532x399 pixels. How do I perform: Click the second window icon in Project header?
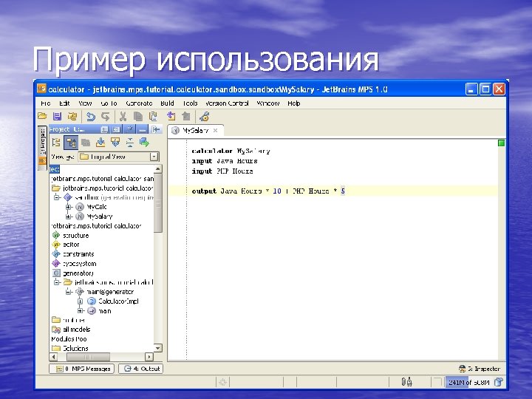(x=116, y=129)
